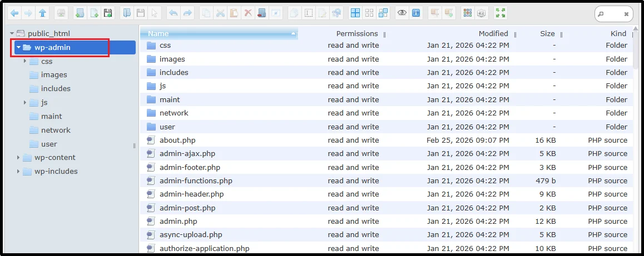Switch to icons view with colored grid icon
Screen dimensions: 644x256
(x=467, y=13)
